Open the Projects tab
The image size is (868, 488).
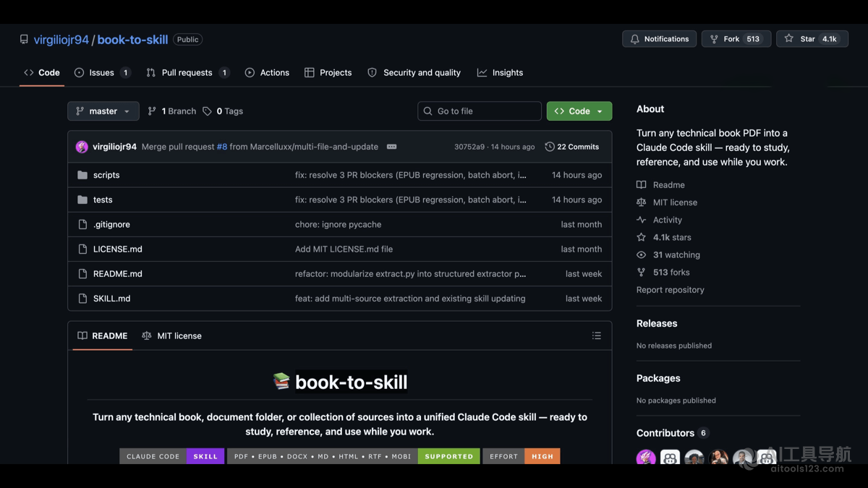[328, 72]
